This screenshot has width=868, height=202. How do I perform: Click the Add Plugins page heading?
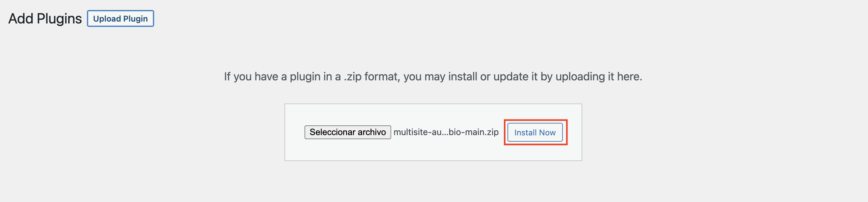pos(45,18)
